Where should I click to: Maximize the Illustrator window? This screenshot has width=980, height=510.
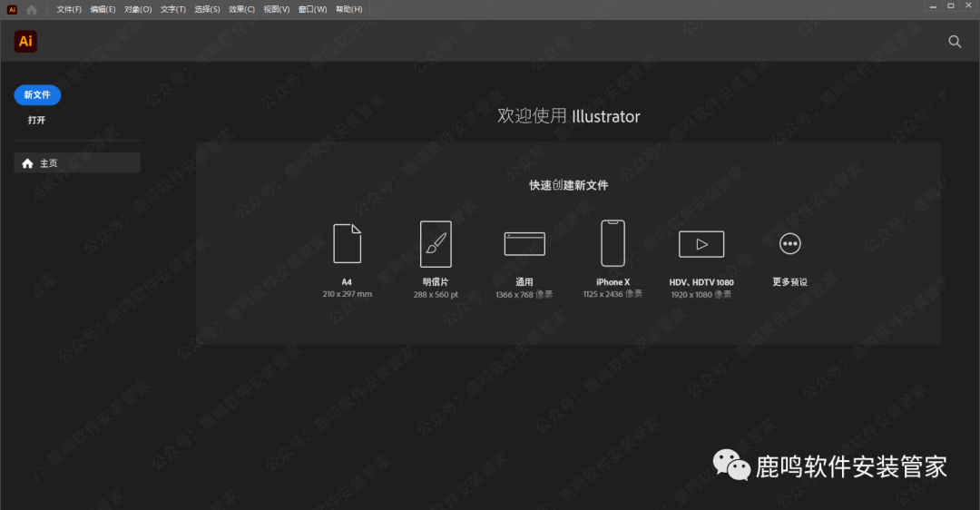[951, 5]
